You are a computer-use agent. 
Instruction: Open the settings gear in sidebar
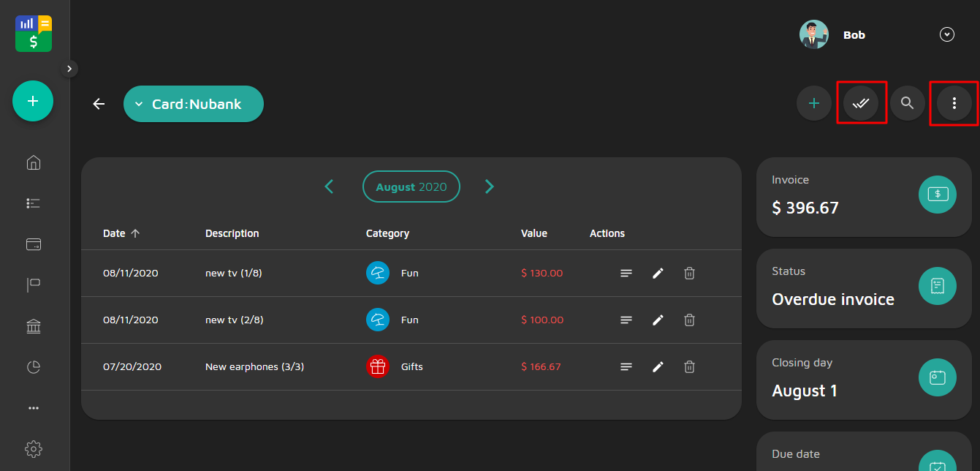33,448
